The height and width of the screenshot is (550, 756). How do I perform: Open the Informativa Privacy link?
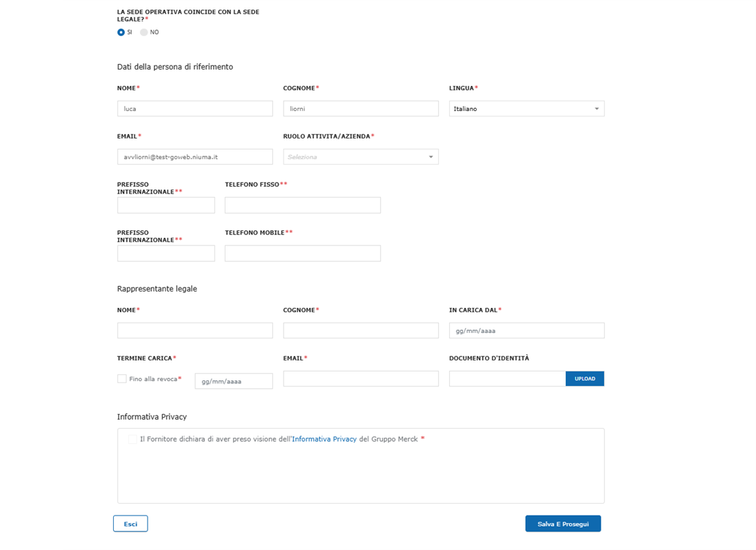[324, 439]
